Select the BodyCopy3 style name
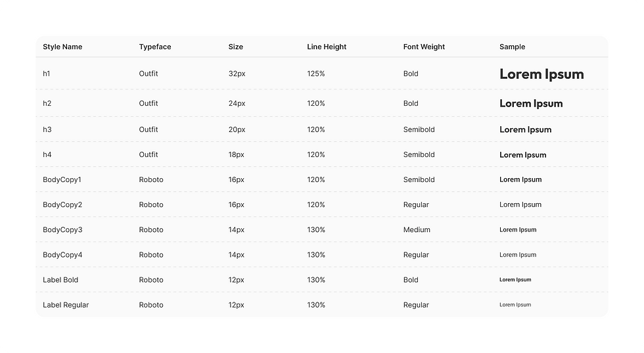Screen dimensions: 644x353 pyautogui.click(x=62, y=229)
